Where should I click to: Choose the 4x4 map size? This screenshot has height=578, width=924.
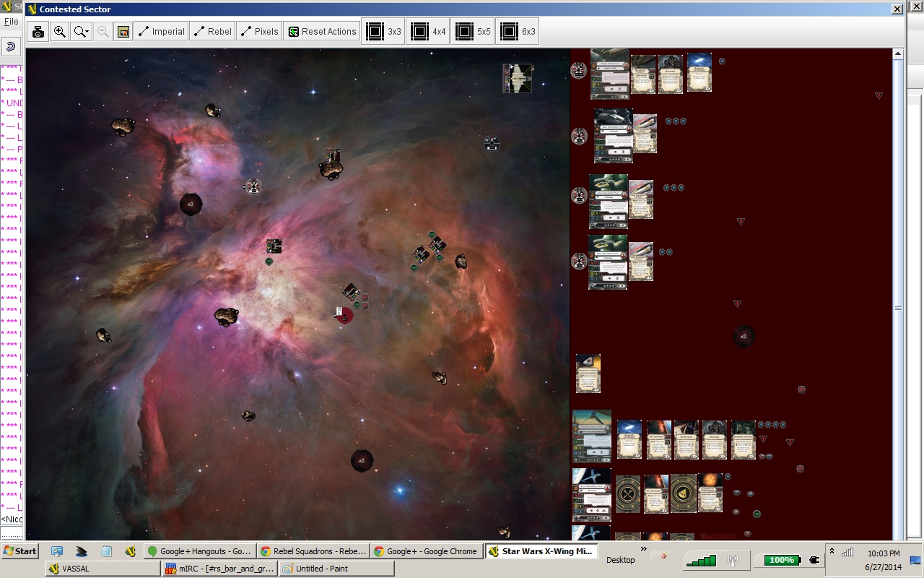[x=427, y=32]
